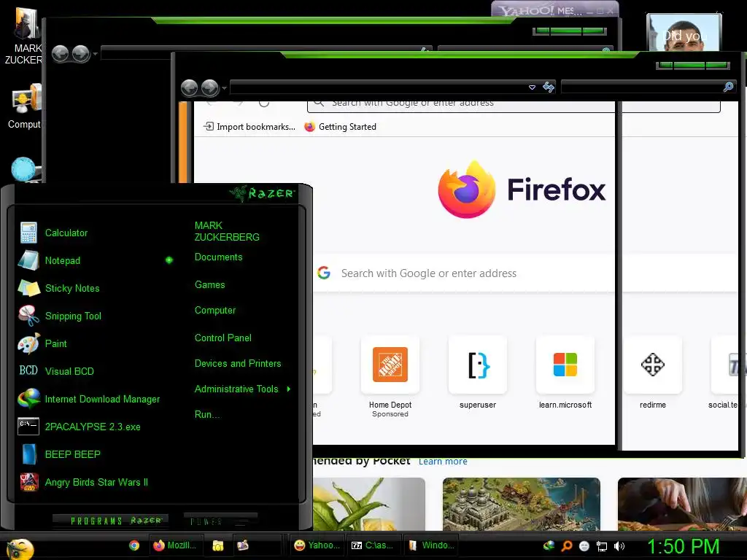Click the globe tray icon
747x560 pixels.
coord(549,545)
